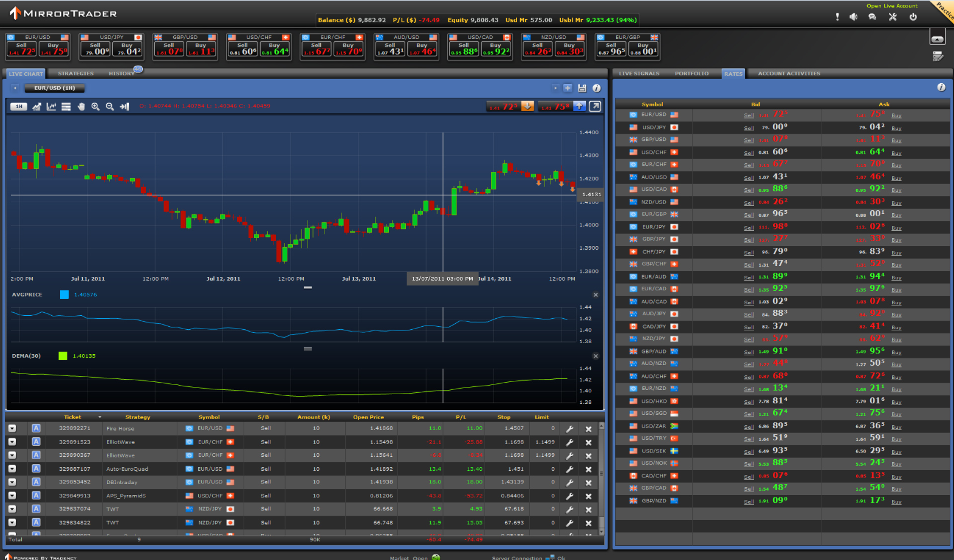Viewport: 954px width, 560px height.
Task: Open the edit rates list icon
Action: (x=938, y=56)
